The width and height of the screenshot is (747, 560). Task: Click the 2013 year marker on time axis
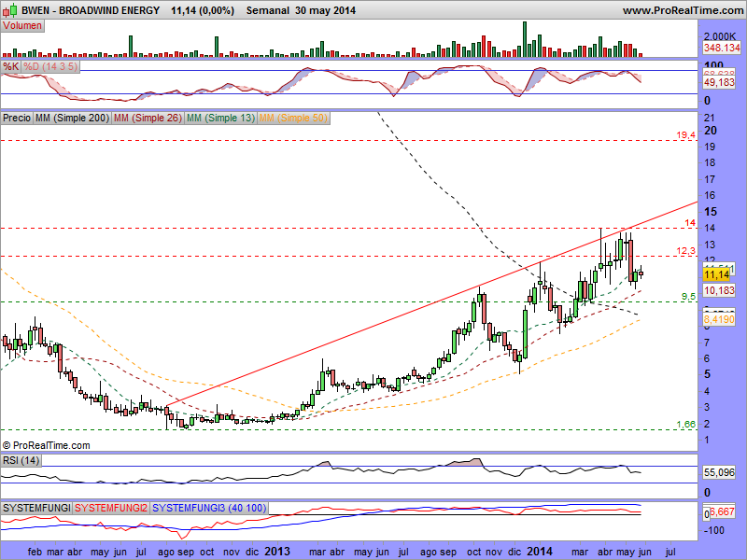(x=276, y=551)
